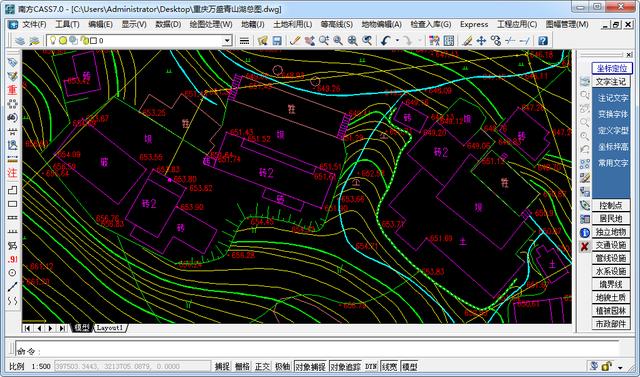Click the red 重 regenerate tool in left toolbar
The image size is (640, 377).
[13, 90]
